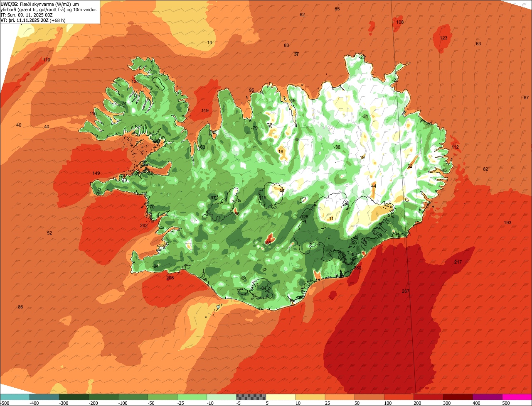Click the map value 134 in the Westfjords

click(135, 81)
